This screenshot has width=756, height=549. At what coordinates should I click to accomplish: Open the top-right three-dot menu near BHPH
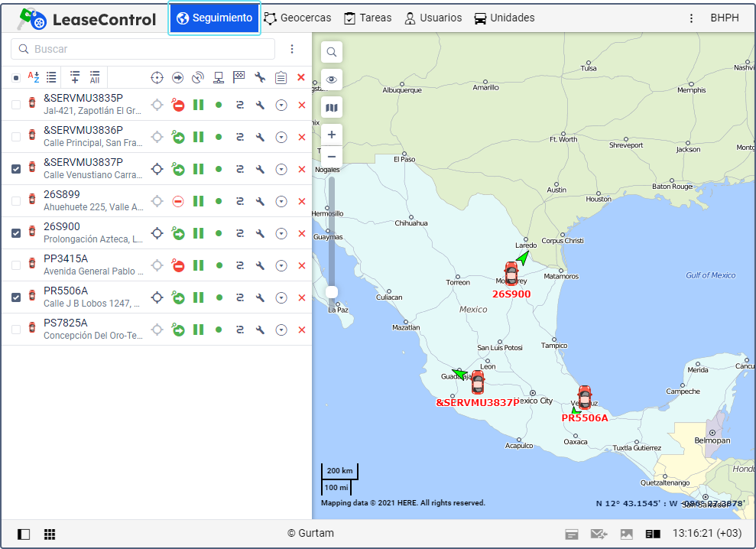691,18
